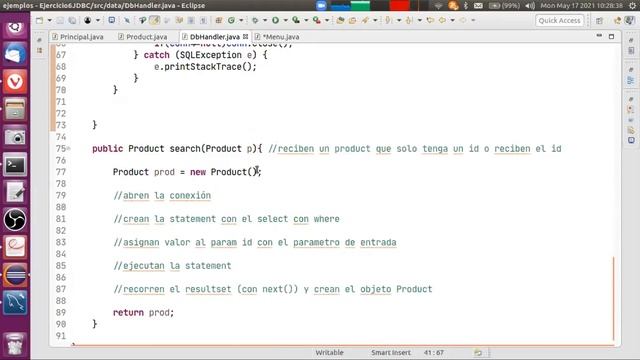This screenshot has width=640, height=360.
Task: Open the Text Editor dock icon
Action: click(x=15, y=192)
